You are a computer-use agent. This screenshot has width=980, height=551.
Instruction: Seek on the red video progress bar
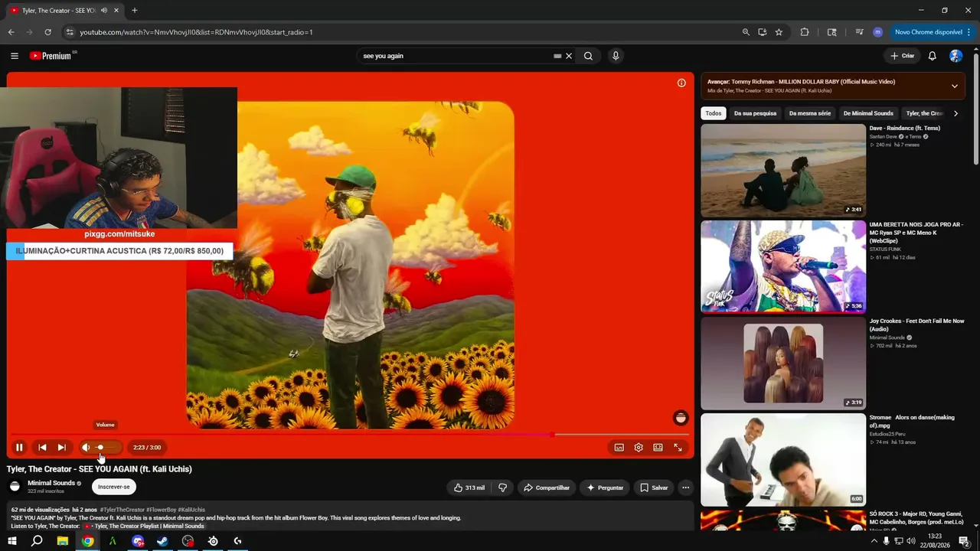click(x=350, y=435)
